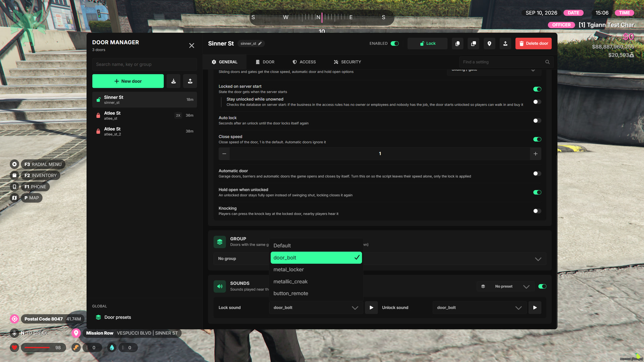The width and height of the screenshot is (644, 362).
Task: Click the heart health icon
Action: [14, 348]
